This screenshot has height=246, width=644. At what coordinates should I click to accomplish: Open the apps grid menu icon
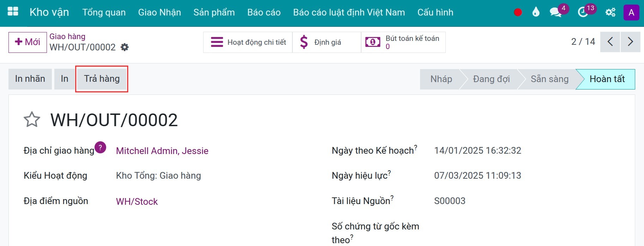[13, 12]
